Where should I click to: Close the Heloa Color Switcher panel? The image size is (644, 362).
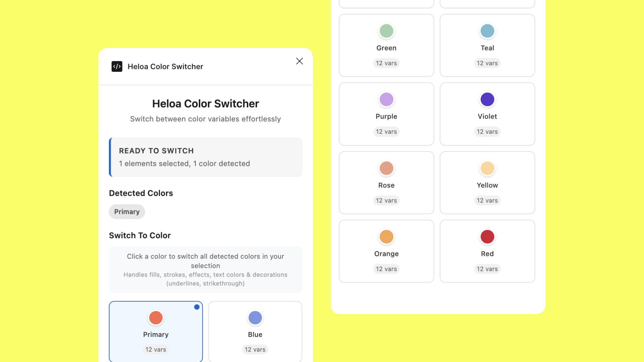point(299,61)
